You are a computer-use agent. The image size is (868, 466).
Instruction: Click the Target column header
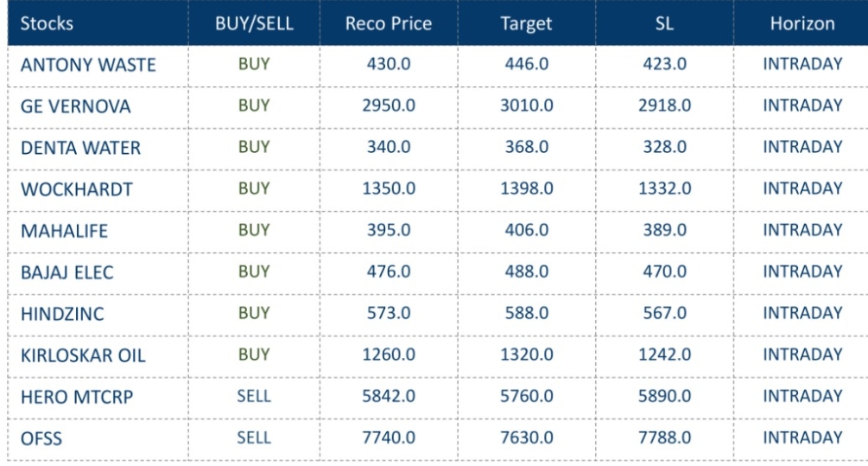527,23
